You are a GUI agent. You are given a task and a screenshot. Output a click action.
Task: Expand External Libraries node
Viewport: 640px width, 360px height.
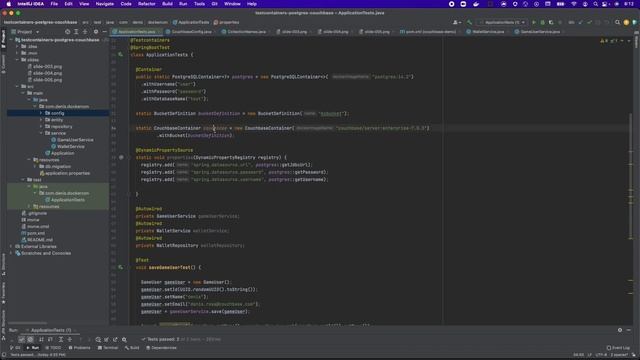click(x=11, y=247)
